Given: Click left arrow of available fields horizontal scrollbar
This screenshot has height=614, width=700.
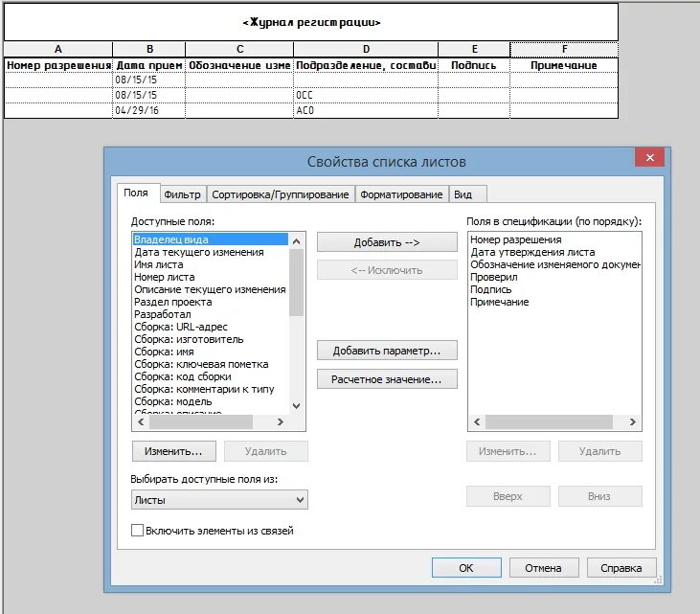Looking at the screenshot, I should pos(141,421).
